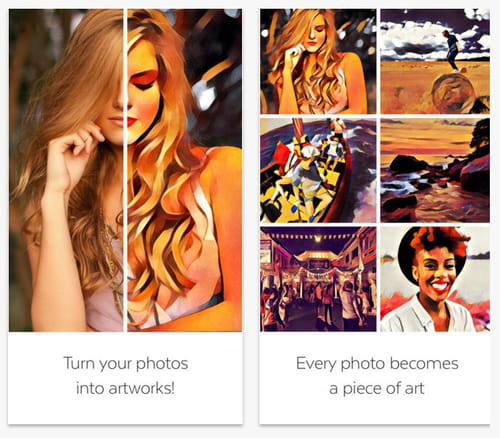Viewport: 500px width, 438px height.
Task: Click the woman's closed eye in the painted half
Action: [144, 82]
